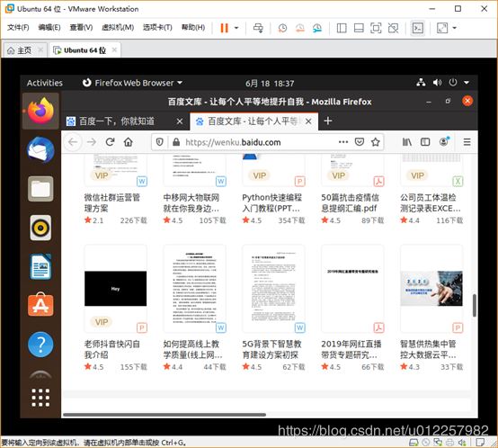
Task: Toggle the thumbnail bar view icon
Action: pos(359,28)
